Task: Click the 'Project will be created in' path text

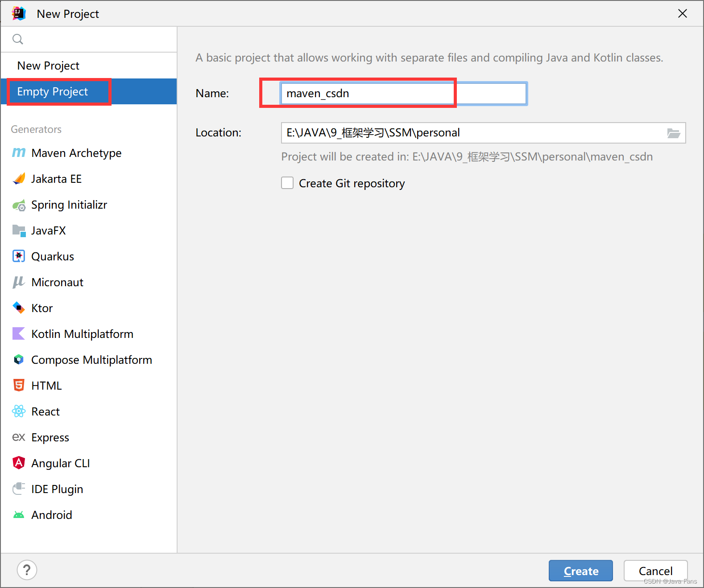Action: point(467,157)
